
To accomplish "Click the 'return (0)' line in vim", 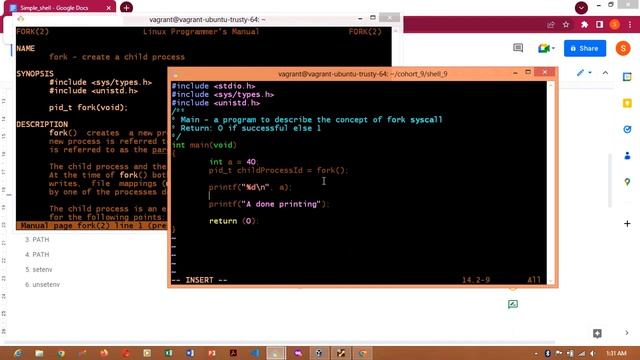I will (233, 221).
